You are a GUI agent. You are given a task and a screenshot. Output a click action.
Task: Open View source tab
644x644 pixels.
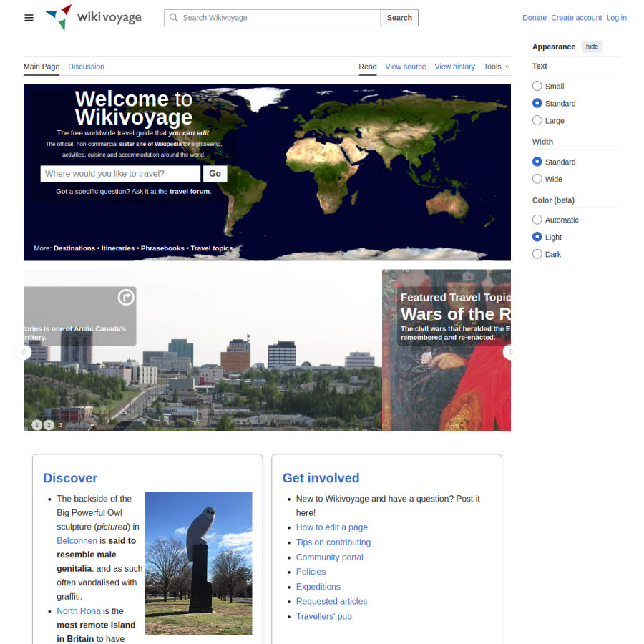(x=406, y=67)
